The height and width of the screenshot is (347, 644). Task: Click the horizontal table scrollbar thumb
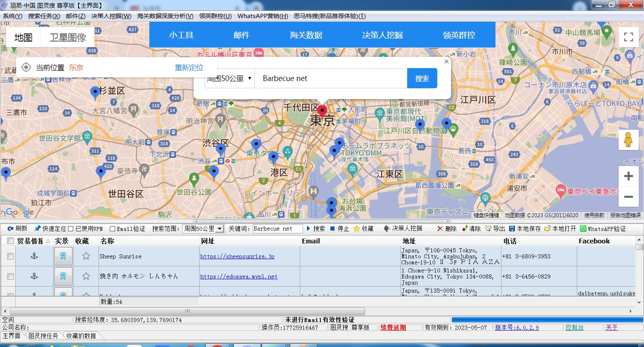click(187, 311)
